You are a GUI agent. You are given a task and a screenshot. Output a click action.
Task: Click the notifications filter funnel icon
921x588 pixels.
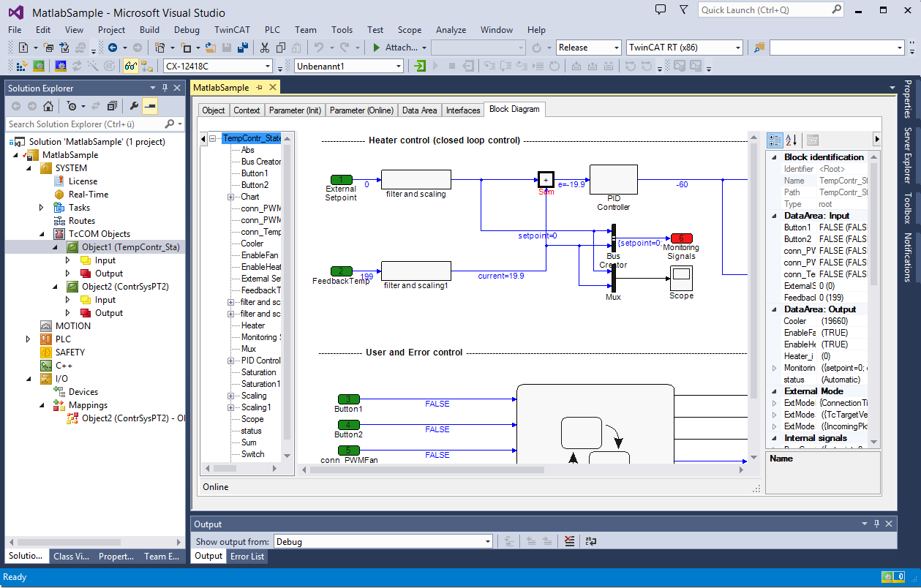[x=683, y=10]
